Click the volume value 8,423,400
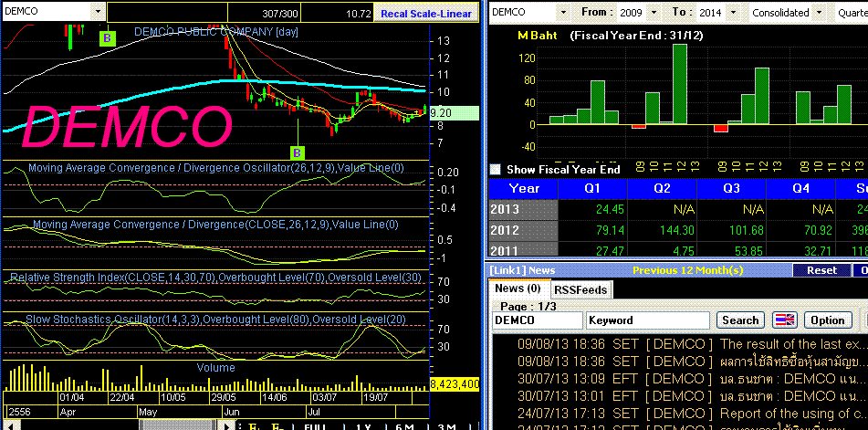The image size is (868, 430). [x=454, y=384]
